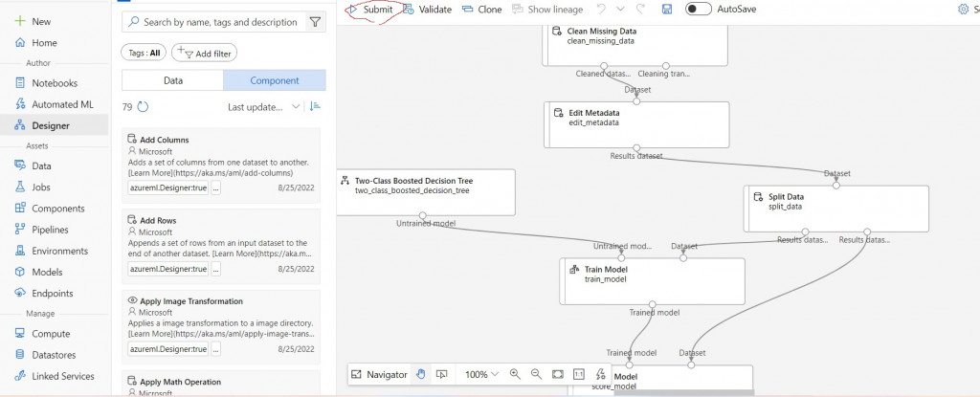Submit the pipeline

coord(371,10)
